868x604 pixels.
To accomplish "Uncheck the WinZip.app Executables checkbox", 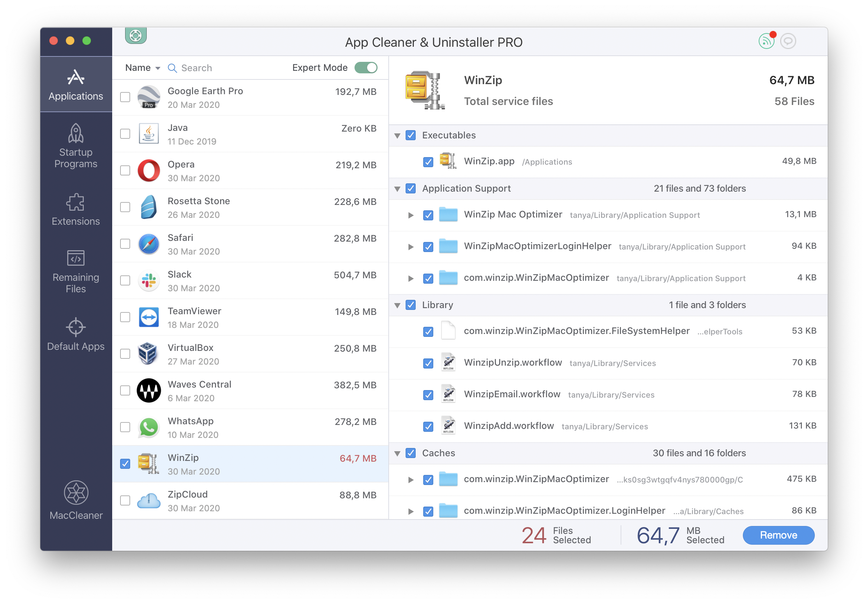I will point(428,161).
